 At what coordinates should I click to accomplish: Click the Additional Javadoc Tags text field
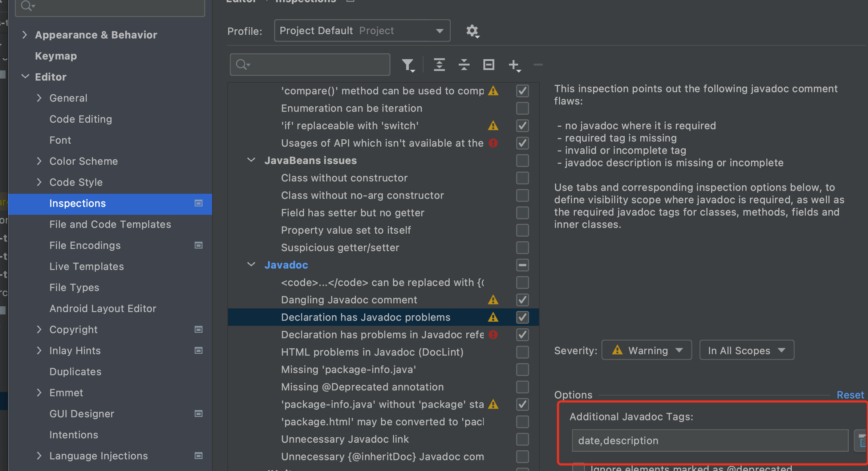coord(709,441)
